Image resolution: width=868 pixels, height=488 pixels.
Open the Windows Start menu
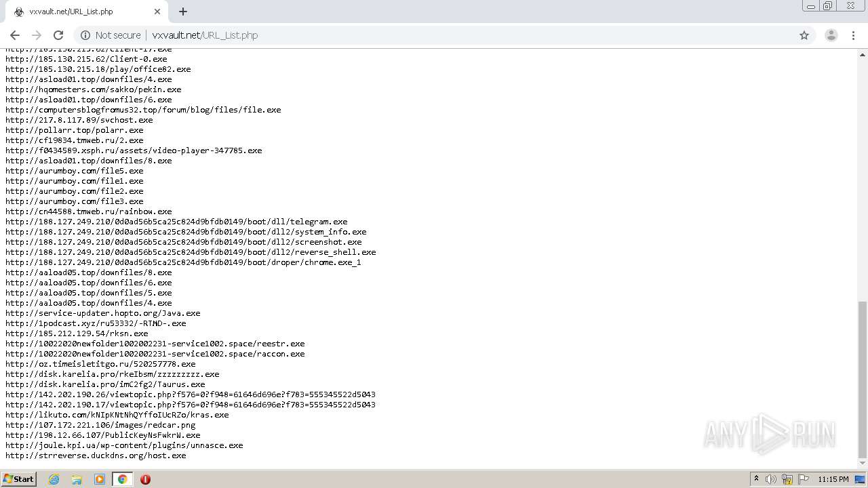pyautogui.click(x=19, y=479)
